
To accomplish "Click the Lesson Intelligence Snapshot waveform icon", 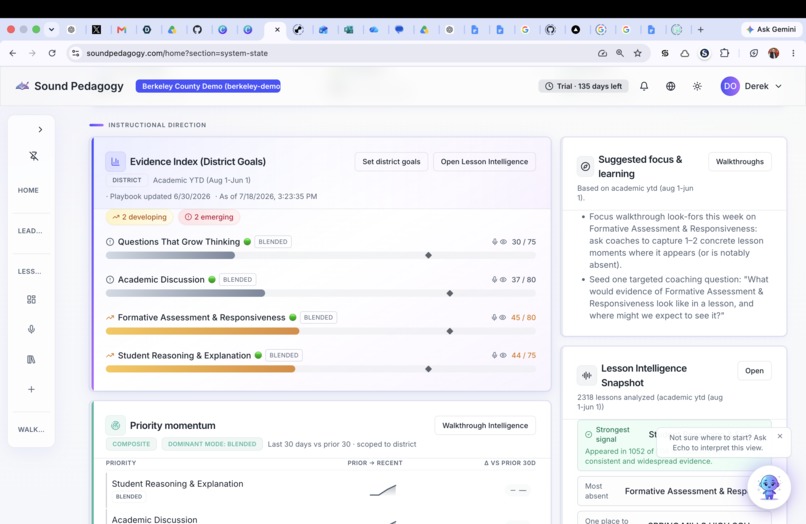I will click(587, 375).
